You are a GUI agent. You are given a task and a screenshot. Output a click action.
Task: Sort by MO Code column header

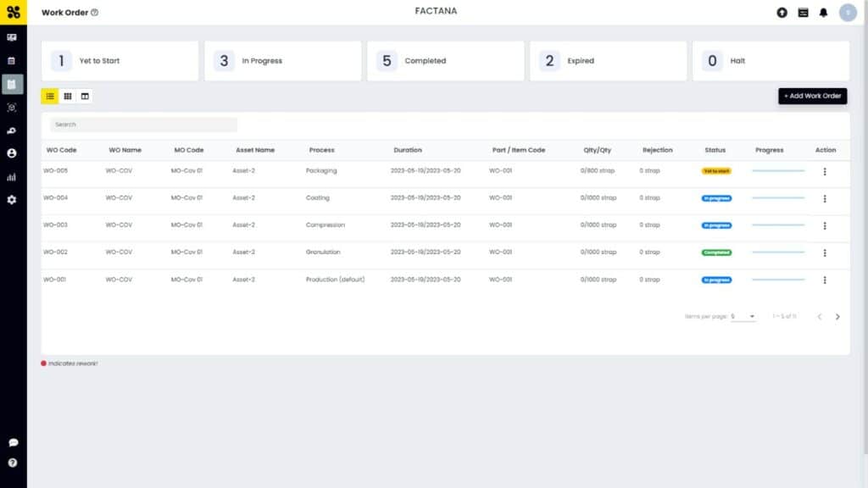(189, 150)
